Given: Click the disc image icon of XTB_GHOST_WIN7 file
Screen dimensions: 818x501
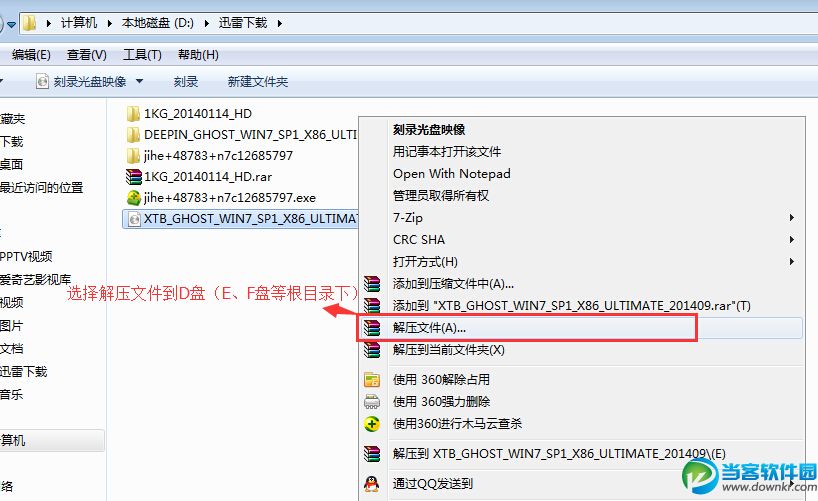Looking at the screenshot, I should point(134,219).
